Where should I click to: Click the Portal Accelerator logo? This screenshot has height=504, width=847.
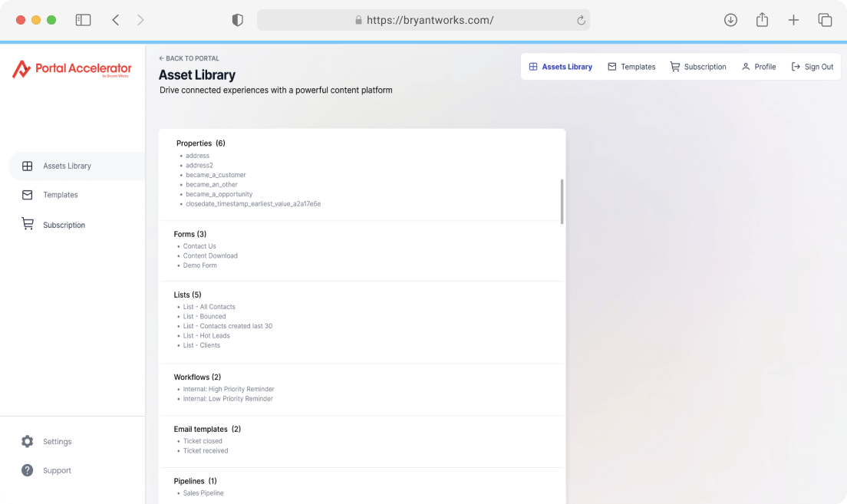coord(72,69)
